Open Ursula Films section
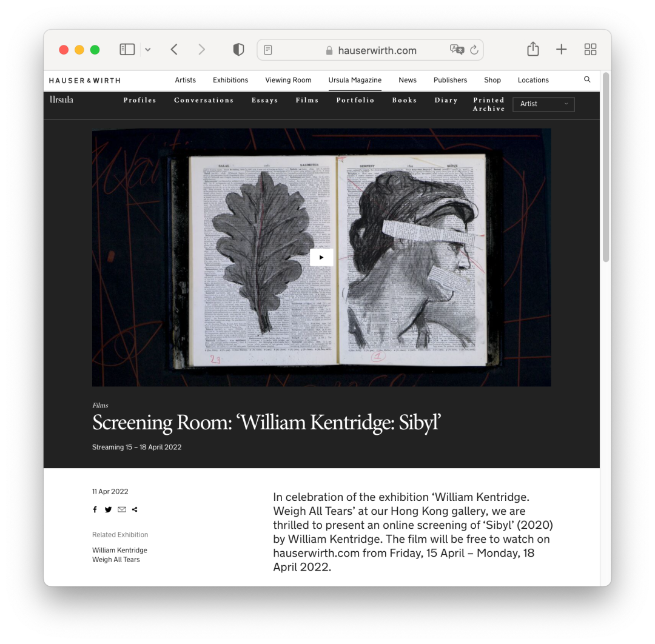The height and width of the screenshot is (644, 655). point(307,100)
